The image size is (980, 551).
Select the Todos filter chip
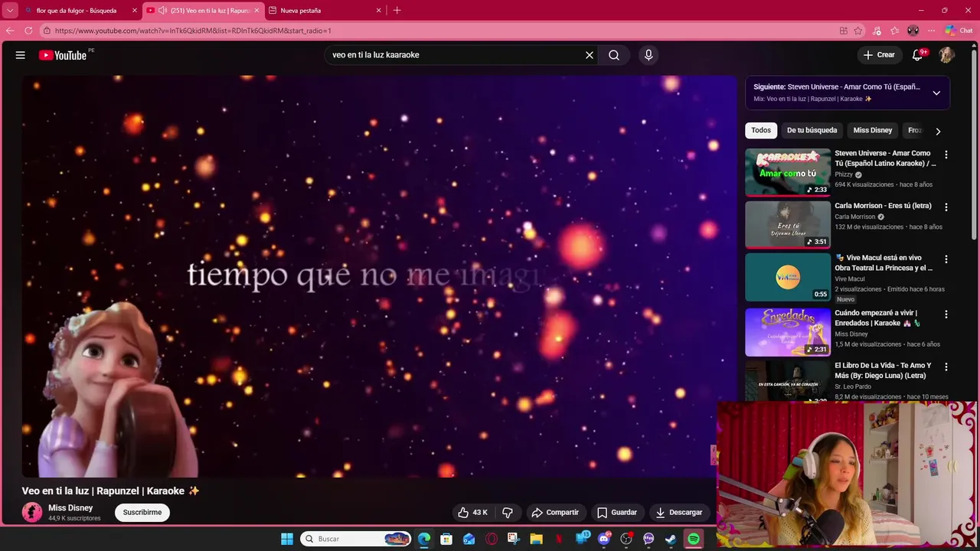tap(761, 130)
